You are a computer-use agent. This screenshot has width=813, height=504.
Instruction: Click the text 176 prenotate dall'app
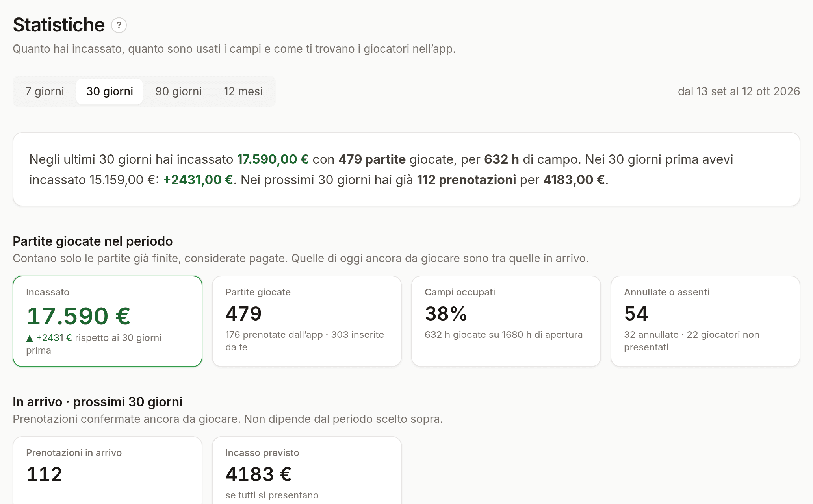274,335
